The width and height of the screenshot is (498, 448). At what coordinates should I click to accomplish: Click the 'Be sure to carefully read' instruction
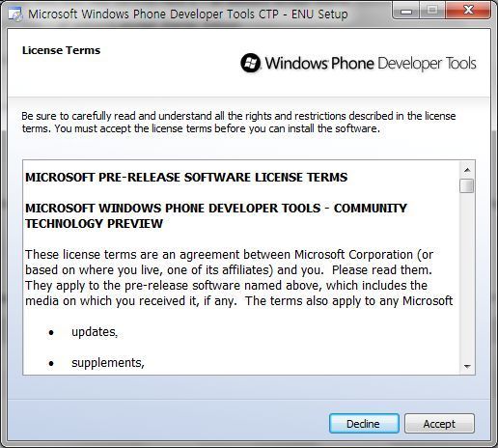(x=238, y=123)
